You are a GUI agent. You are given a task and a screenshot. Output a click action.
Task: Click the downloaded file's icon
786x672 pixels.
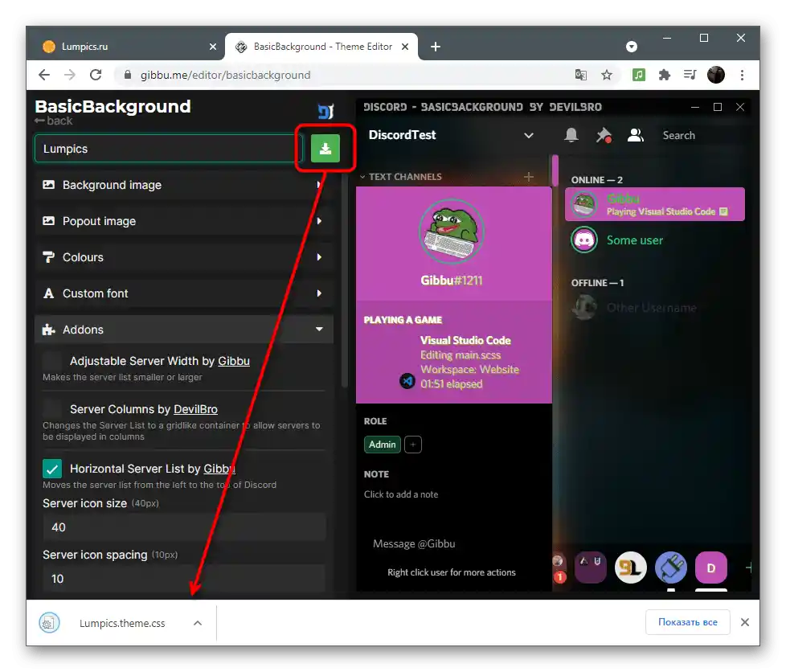49,623
